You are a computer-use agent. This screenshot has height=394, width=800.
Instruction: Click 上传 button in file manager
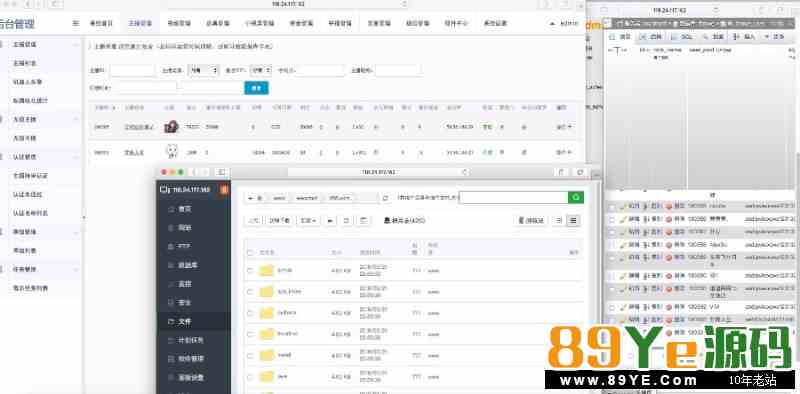(254, 220)
